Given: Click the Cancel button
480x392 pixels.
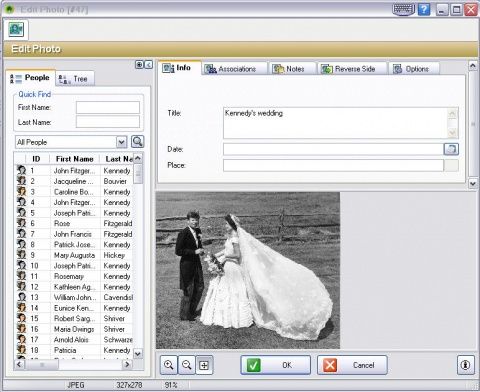Looking at the screenshot, I should [352, 365].
